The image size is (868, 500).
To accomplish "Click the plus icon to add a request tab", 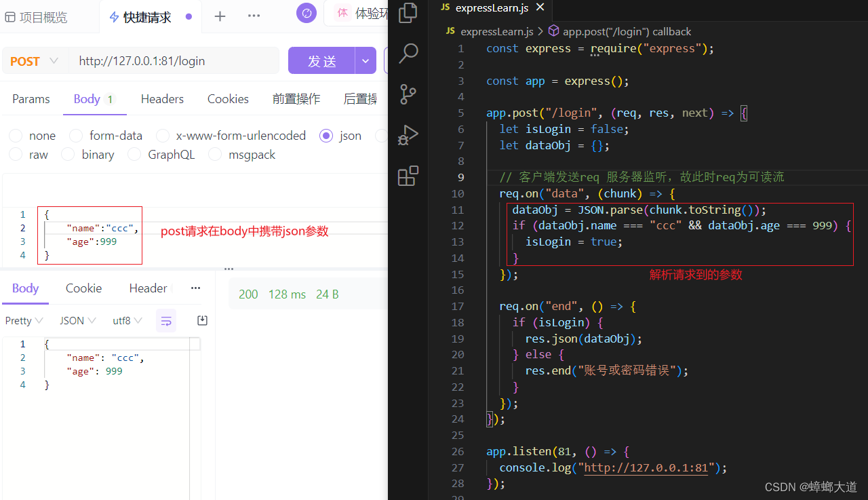I will [220, 16].
